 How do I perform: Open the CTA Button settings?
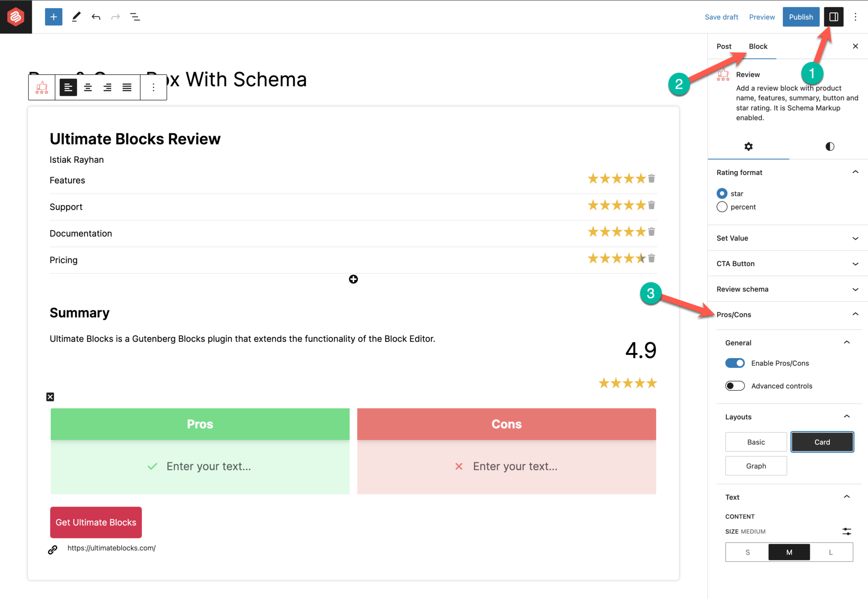(x=787, y=263)
